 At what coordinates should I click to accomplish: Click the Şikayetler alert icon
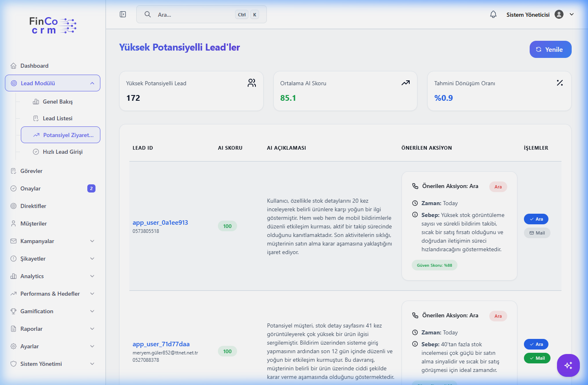point(13,259)
